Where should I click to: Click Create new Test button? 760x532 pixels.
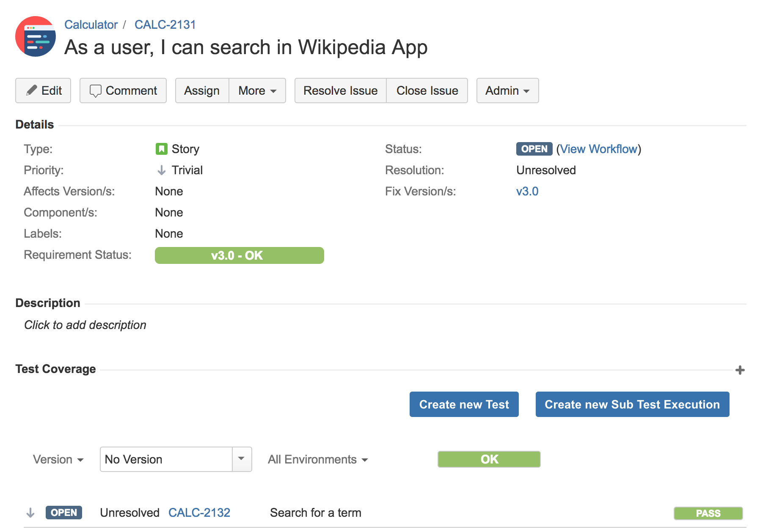(x=464, y=404)
